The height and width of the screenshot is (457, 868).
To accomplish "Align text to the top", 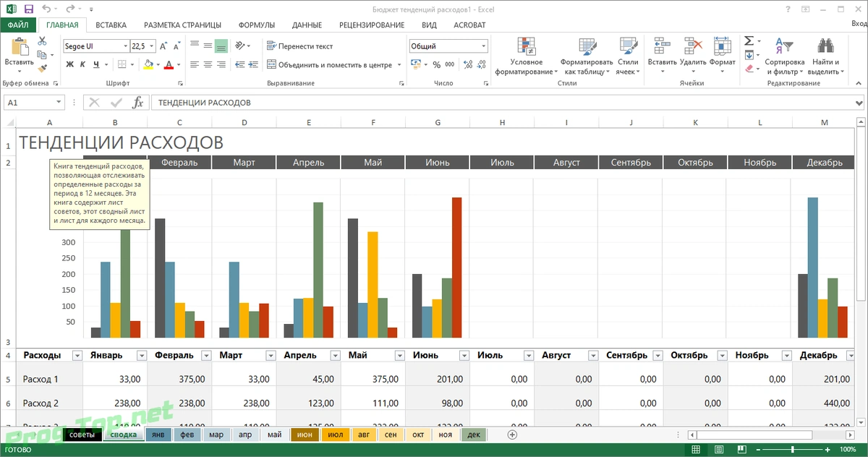I will pos(194,46).
